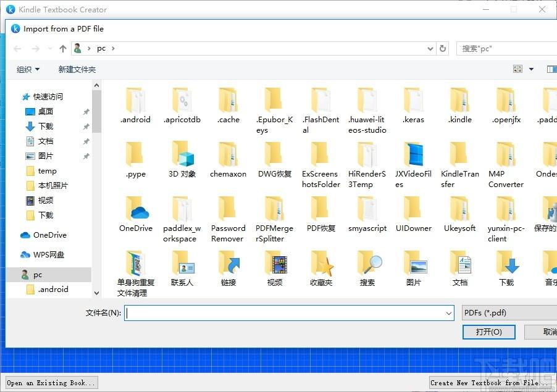Open the 链接 links folder
557x392 pixels.
pos(228,269)
